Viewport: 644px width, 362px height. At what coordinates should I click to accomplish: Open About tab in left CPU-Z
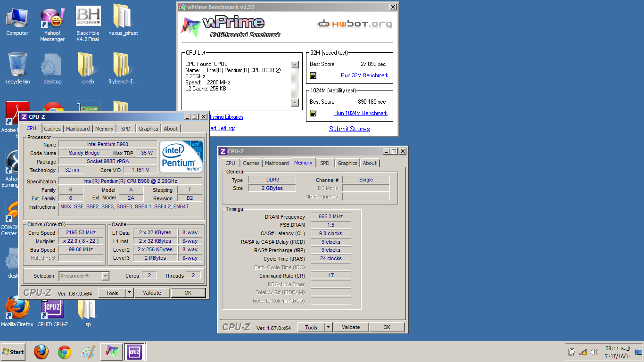171,129
